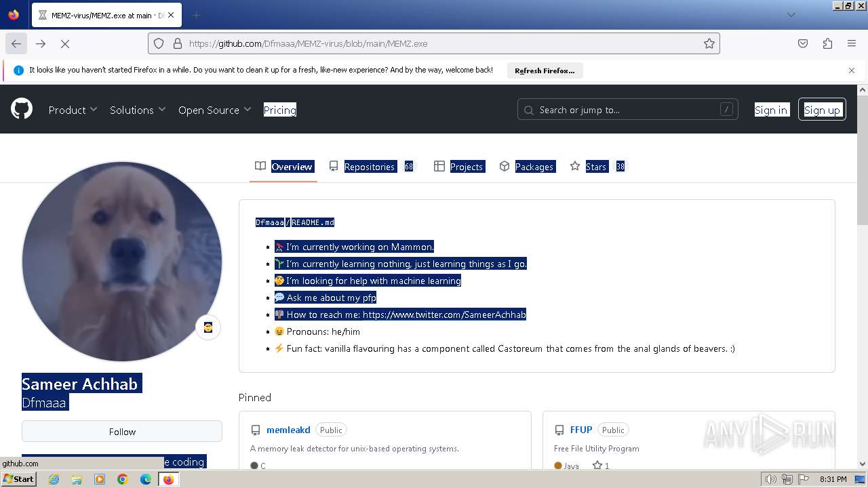Click profile status emoji badge
The height and width of the screenshot is (488, 868).
(x=208, y=327)
